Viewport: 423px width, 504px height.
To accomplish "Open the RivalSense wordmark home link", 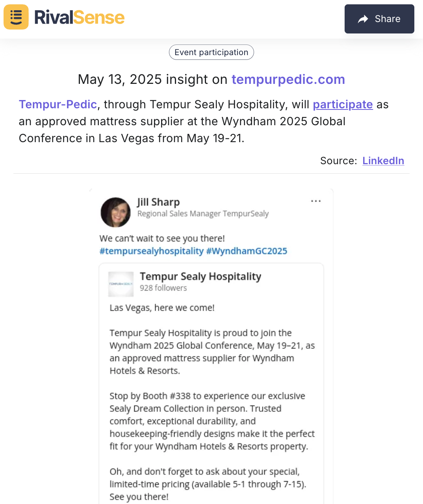I will pyautogui.click(x=79, y=17).
